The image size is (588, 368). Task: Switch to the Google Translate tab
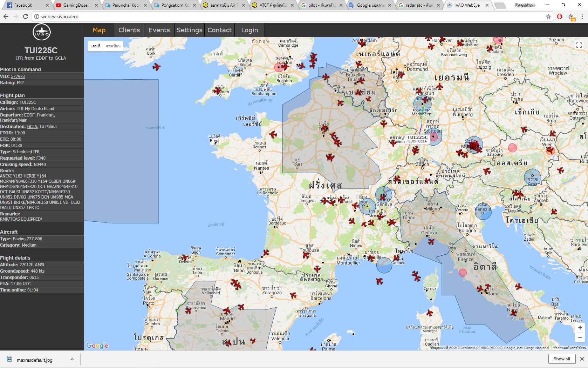(370, 5)
